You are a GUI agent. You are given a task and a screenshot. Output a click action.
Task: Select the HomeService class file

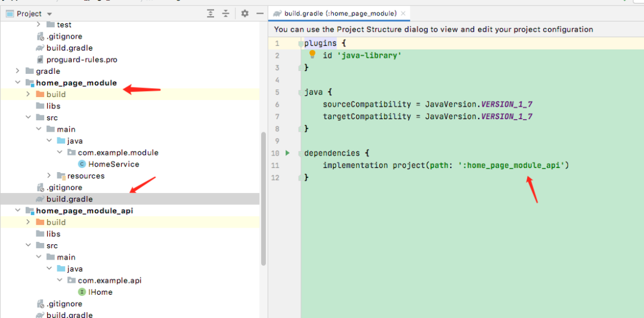pos(114,164)
